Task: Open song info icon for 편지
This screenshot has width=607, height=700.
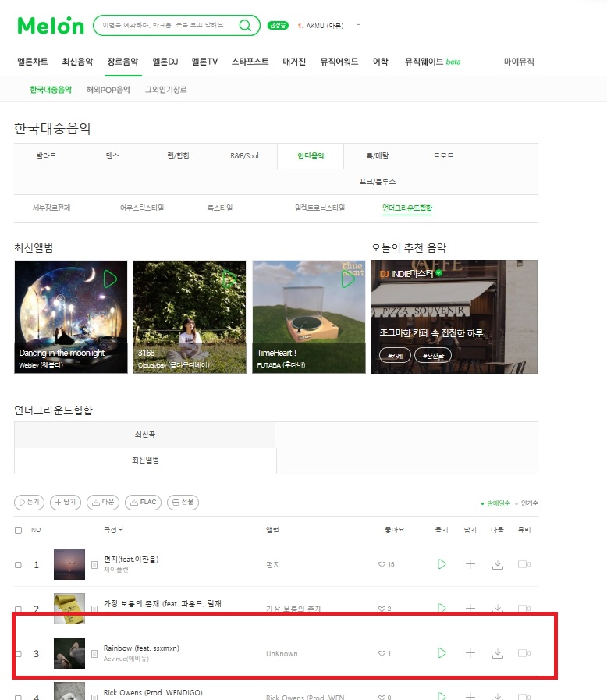Action: coord(94,565)
